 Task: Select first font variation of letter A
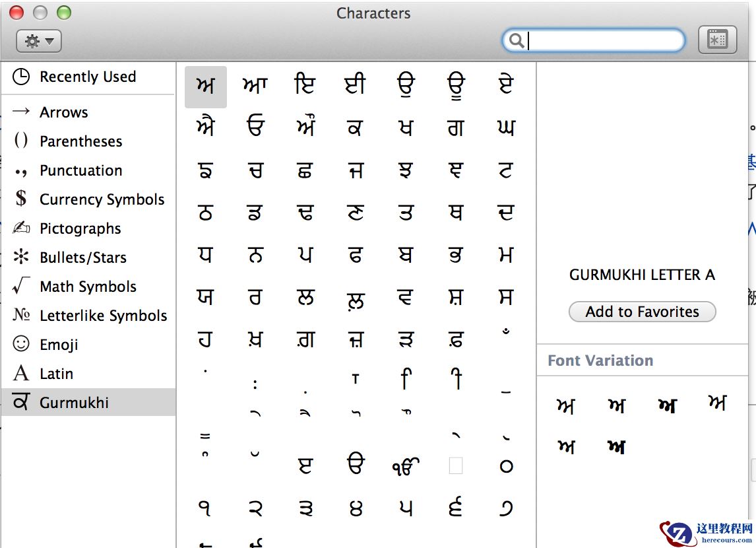pos(565,405)
